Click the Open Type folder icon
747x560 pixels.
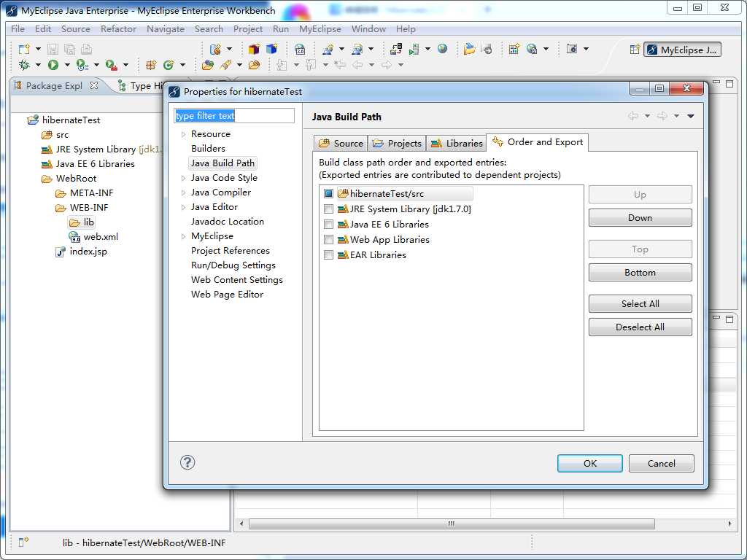pyautogui.click(x=208, y=65)
